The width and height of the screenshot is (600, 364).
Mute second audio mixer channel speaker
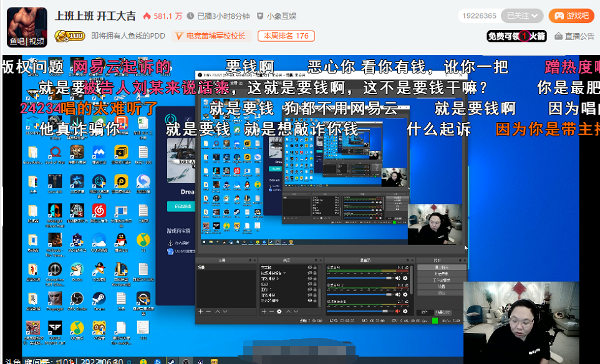pyautogui.click(x=397, y=294)
